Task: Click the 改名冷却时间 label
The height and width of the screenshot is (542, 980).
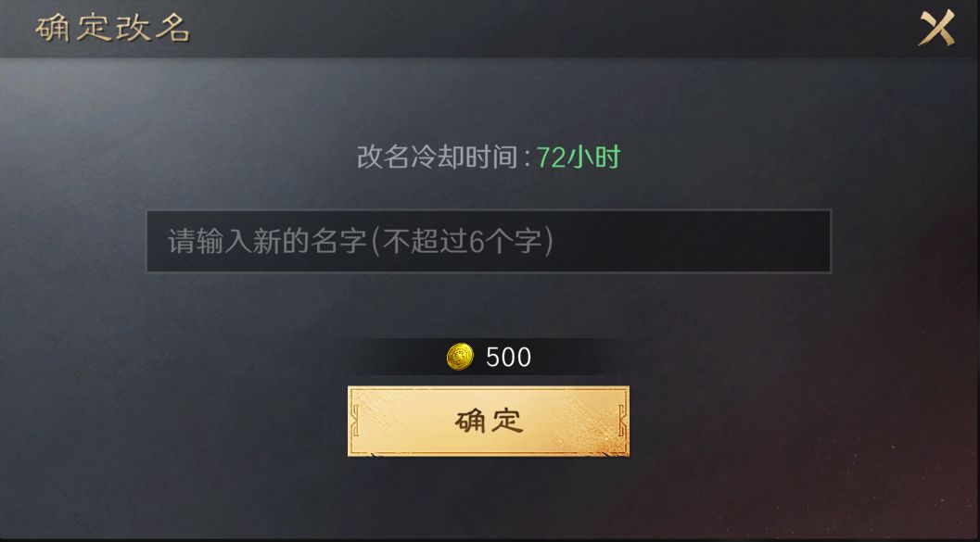Action: (x=437, y=157)
